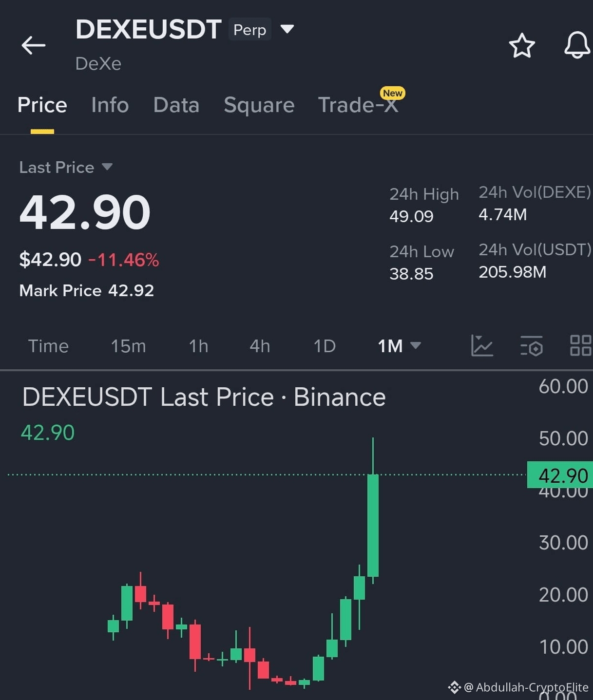
Task: Select the Time chart view
Action: (48, 346)
